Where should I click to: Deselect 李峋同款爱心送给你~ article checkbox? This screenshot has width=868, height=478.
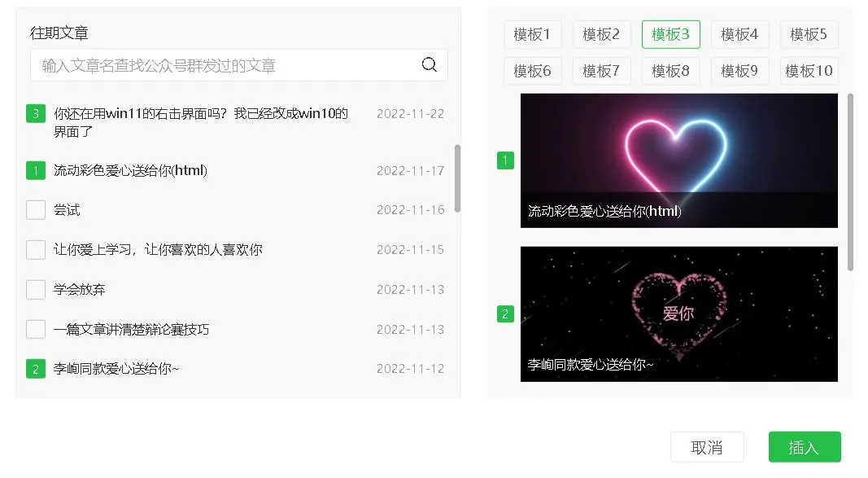click(x=36, y=369)
